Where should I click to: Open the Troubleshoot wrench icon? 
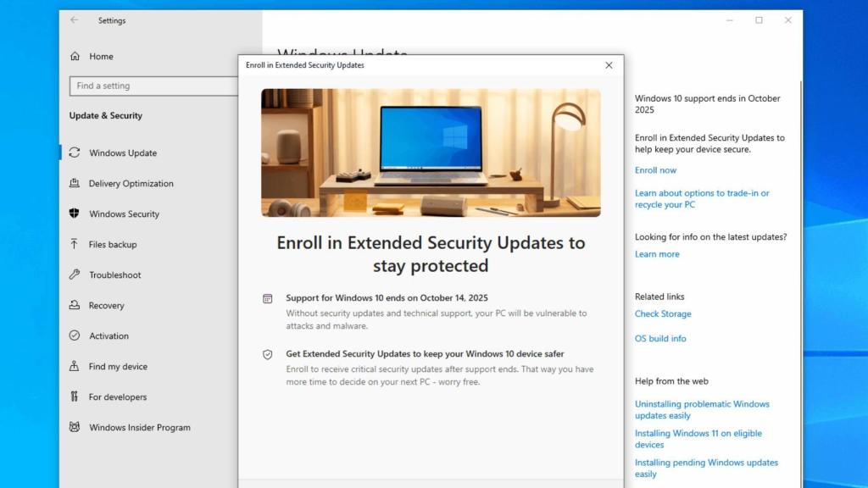coord(75,274)
